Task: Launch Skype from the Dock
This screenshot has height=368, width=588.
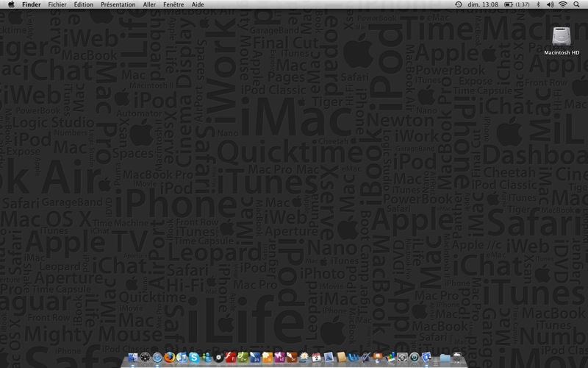Action: click(x=194, y=357)
